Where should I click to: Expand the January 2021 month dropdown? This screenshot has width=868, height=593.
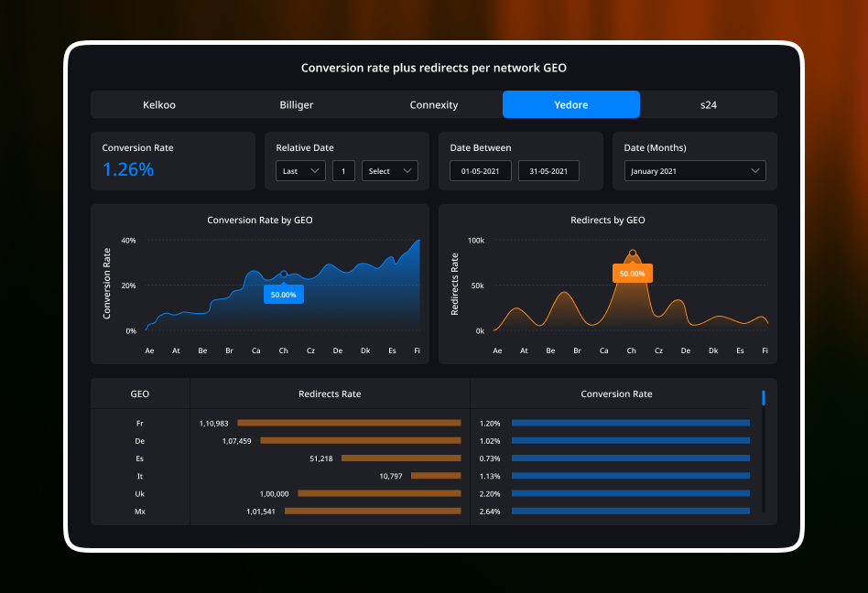pyautogui.click(x=695, y=171)
